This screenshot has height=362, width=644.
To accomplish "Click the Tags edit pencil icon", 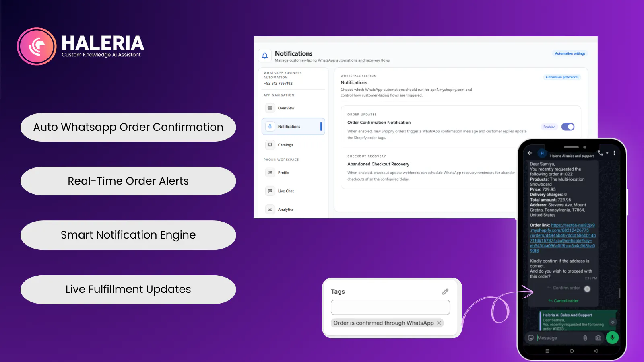I will click(445, 292).
